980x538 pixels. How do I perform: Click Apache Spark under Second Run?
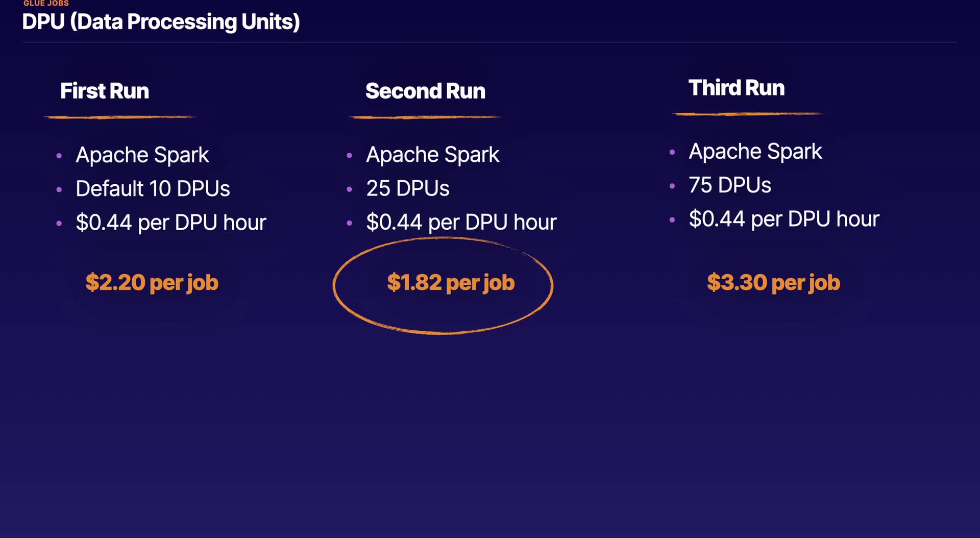click(432, 155)
